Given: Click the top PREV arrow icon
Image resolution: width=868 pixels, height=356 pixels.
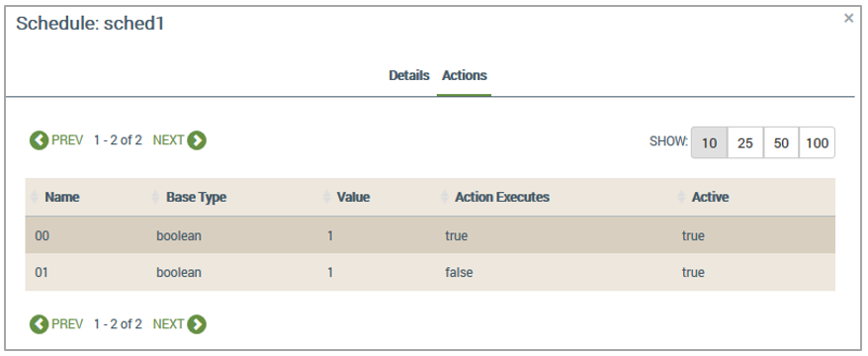Looking at the screenshot, I should pos(39,140).
